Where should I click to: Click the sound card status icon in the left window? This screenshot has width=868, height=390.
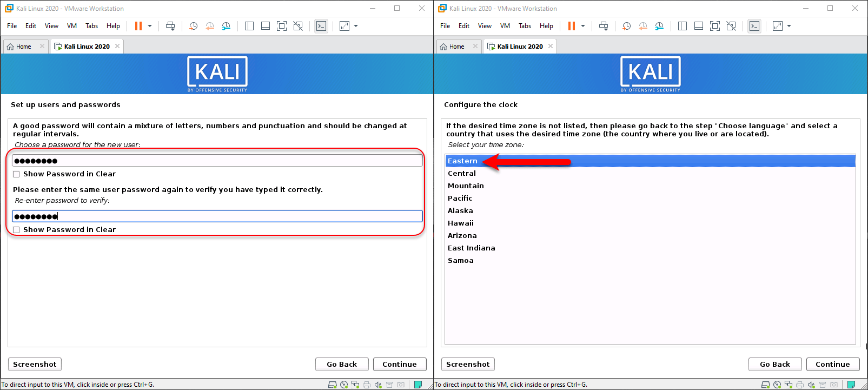pos(378,385)
